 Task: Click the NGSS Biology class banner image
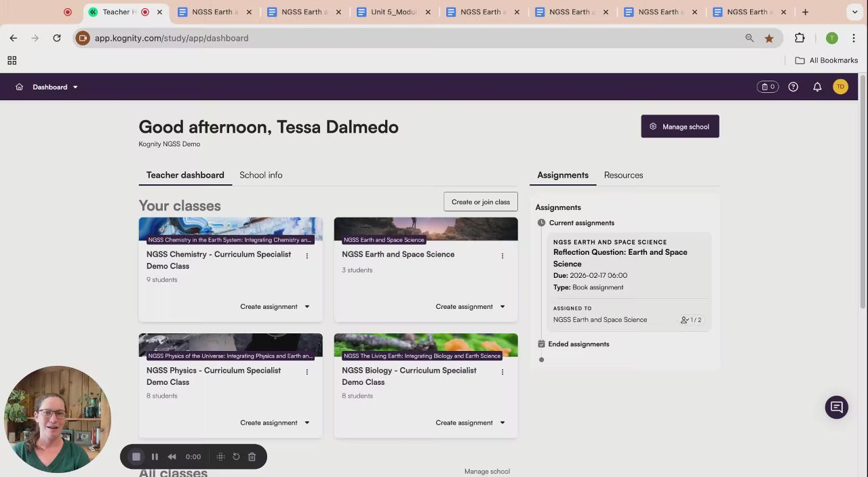click(426, 345)
